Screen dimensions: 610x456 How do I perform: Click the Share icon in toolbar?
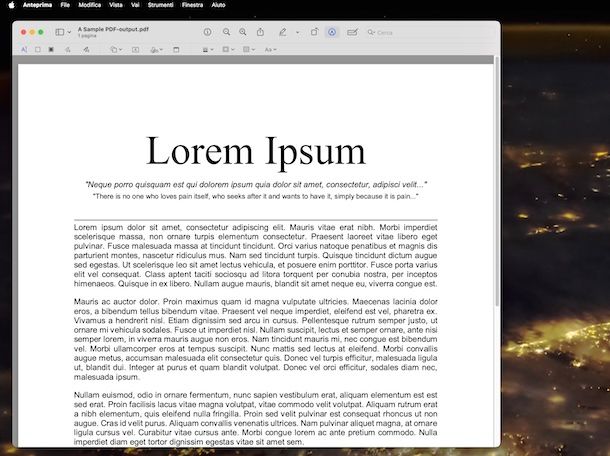pos(261,32)
